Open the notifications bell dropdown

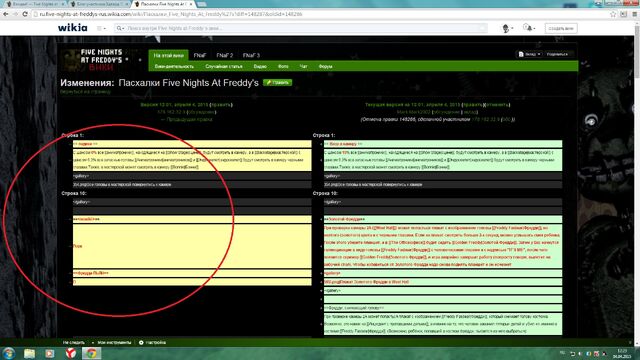(x=529, y=28)
